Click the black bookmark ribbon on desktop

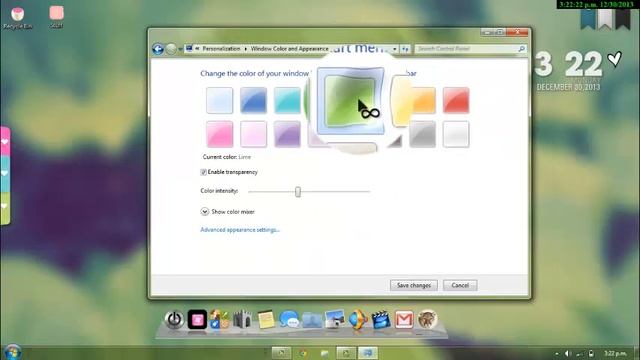click(x=622, y=19)
